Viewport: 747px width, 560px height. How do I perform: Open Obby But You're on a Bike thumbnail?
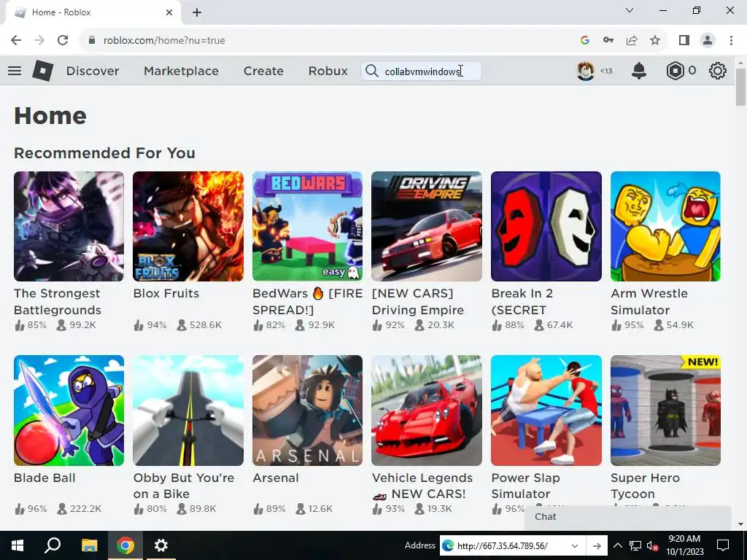tap(188, 411)
